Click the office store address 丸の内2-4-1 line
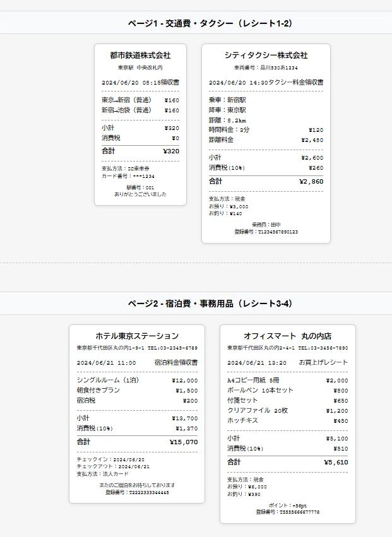Screen dimensions: 392x537 click(287, 348)
